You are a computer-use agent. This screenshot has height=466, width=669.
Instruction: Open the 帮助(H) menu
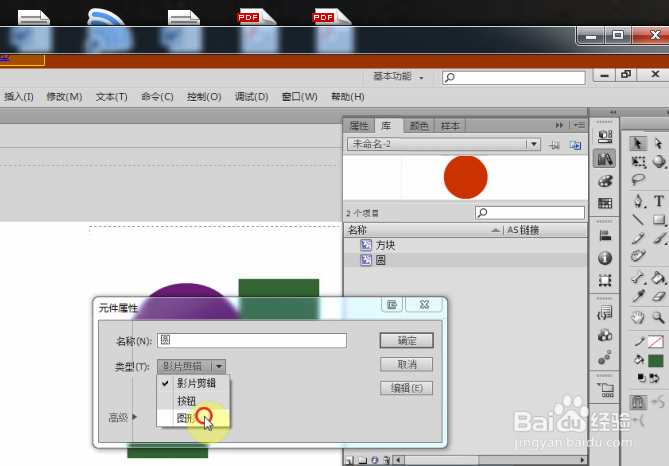348,97
